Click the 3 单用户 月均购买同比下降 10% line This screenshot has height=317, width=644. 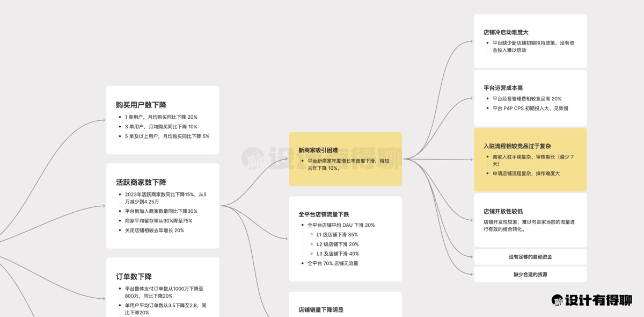point(161,127)
